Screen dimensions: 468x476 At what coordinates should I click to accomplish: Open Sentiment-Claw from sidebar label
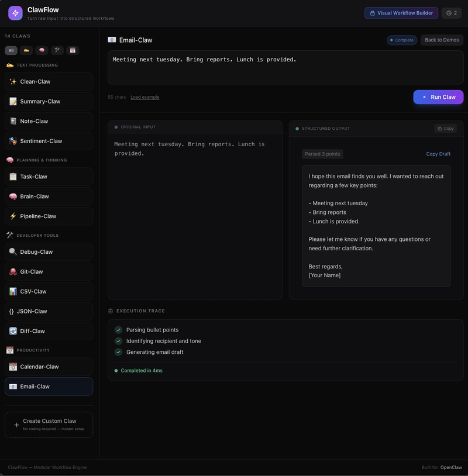tap(41, 141)
